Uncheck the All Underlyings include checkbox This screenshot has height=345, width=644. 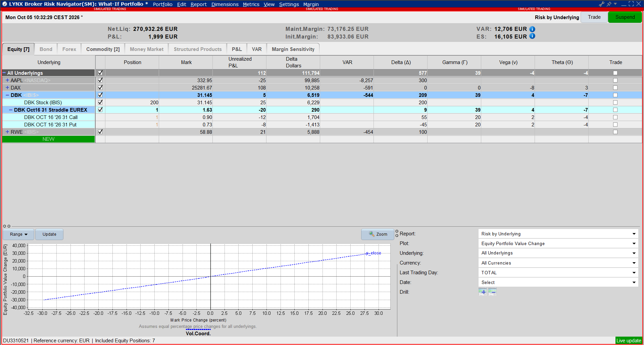(x=100, y=73)
